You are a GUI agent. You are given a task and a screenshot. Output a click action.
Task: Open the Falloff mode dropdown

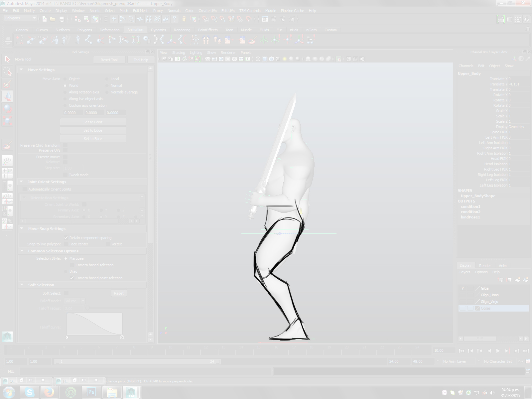tap(75, 301)
